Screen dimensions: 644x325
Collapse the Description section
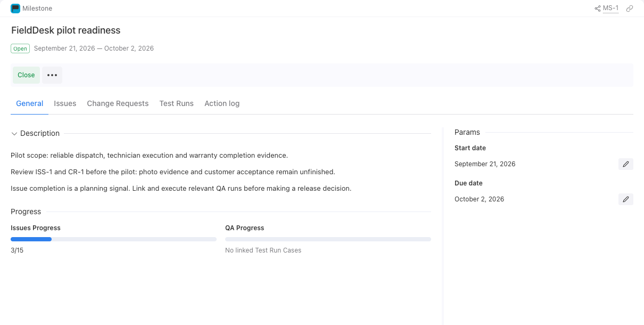(14, 134)
